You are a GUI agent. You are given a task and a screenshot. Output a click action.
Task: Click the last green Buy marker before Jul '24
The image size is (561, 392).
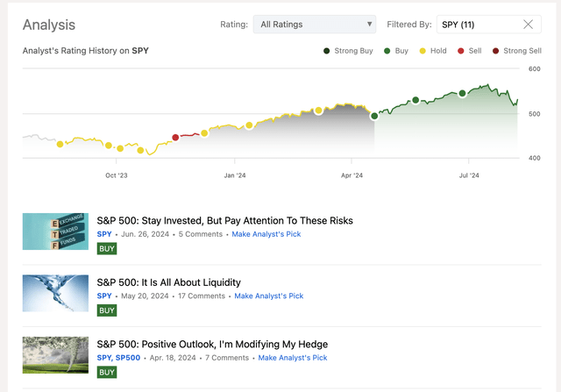click(x=462, y=94)
